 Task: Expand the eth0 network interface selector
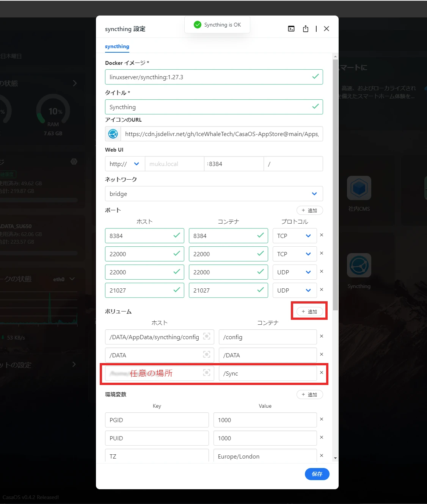[72, 279]
